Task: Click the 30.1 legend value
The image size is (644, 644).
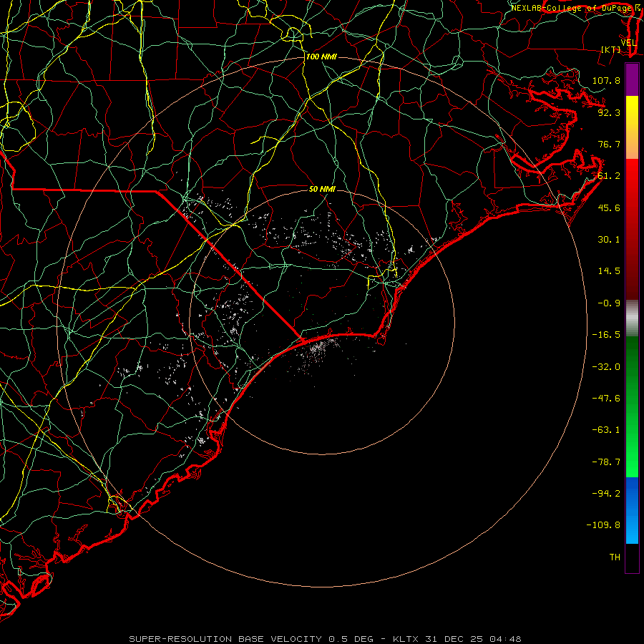Action: tap(609, 240)
